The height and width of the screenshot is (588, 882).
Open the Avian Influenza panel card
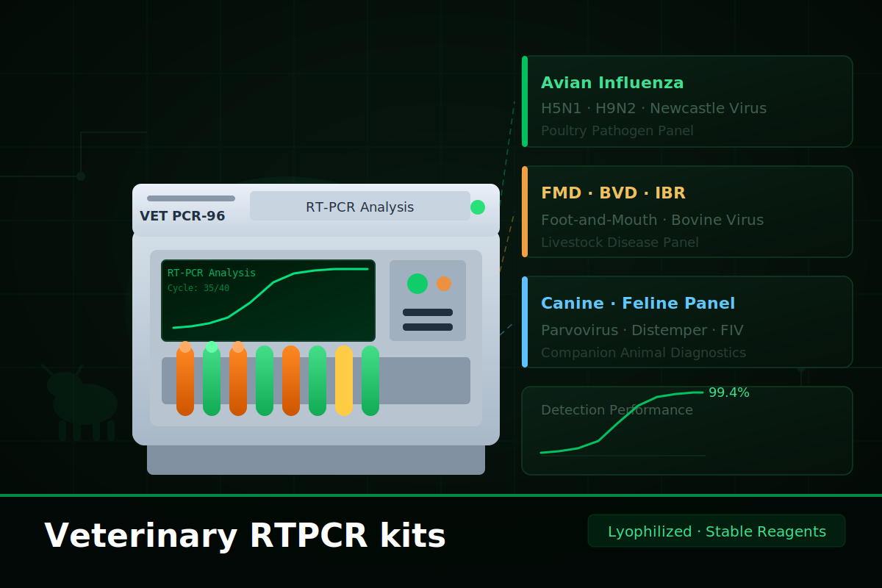tap(687, 101)
